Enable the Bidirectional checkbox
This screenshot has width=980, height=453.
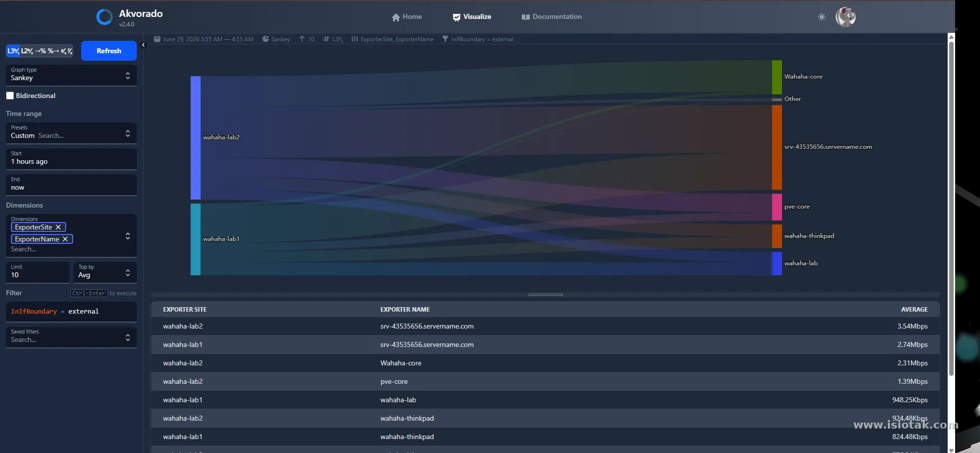(x=10, y=96)
